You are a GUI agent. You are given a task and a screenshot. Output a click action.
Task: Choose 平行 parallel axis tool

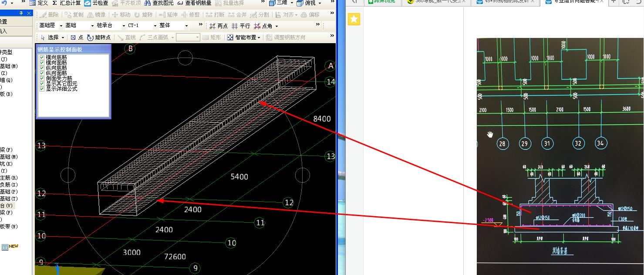(x=240, y=26)
